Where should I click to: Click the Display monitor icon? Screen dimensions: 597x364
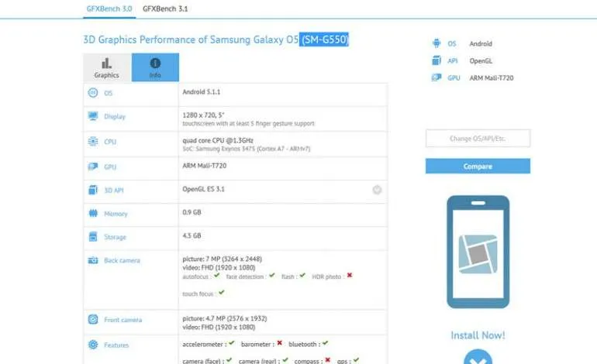pos(93,115)
